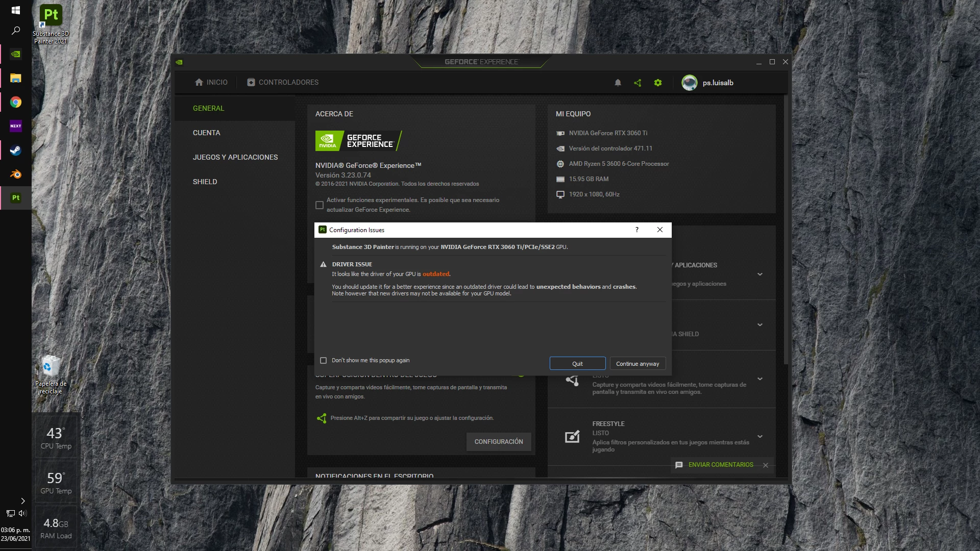
Task: Open Steam from the taskbar
Action: (x=16, y=150)
